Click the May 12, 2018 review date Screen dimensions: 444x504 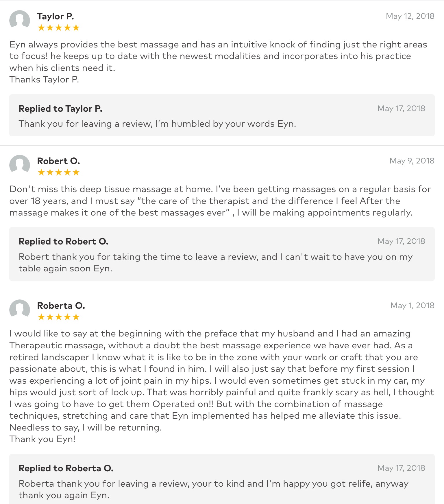pyautogui.click(x=410, y=16)
